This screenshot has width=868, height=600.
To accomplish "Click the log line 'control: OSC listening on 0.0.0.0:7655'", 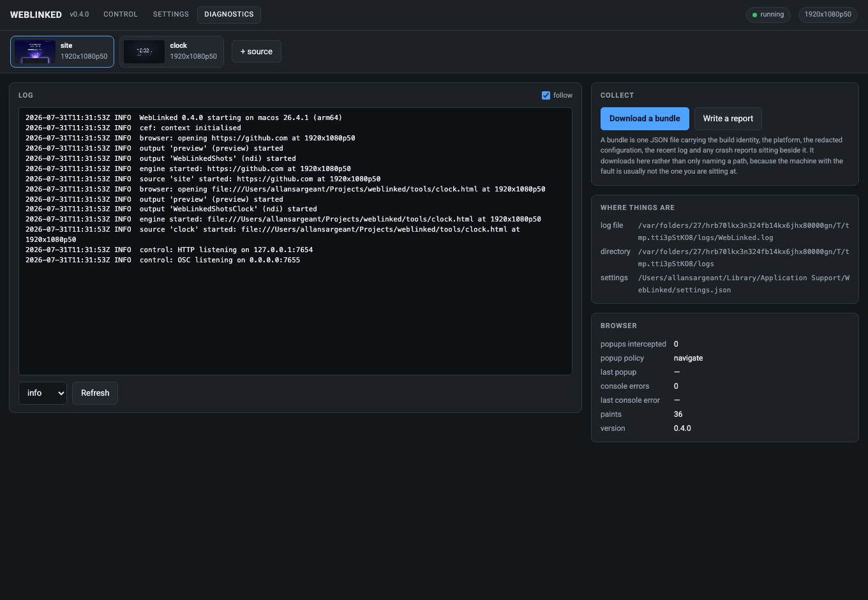I will [163, 260].
